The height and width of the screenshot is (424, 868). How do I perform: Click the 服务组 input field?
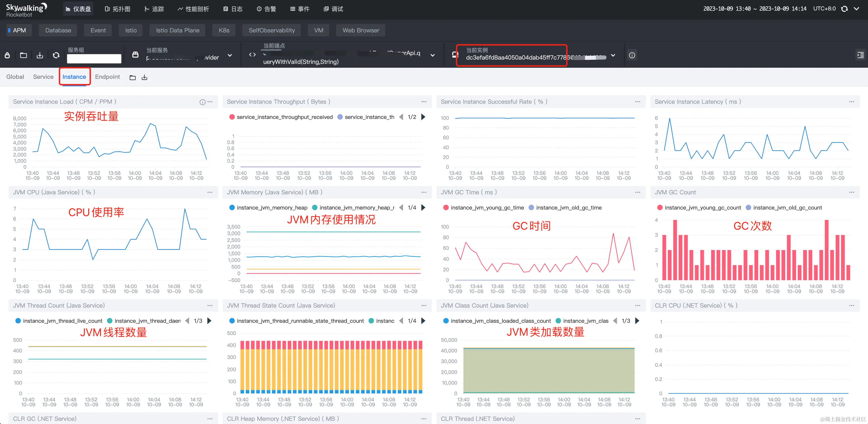[94, 59]
